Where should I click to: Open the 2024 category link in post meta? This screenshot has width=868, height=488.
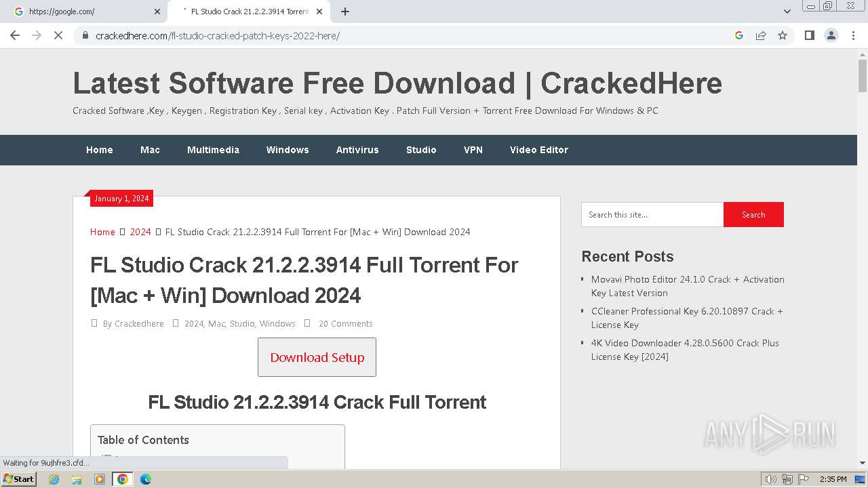194,324
